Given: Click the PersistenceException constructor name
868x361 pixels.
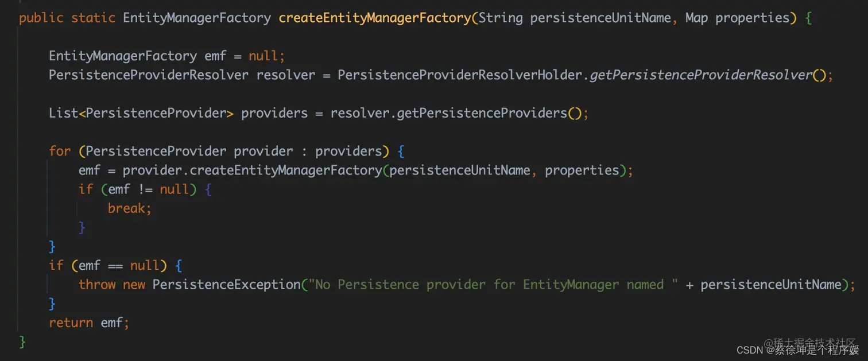Looking at the screenshot, I should click(x=226, y=285).
